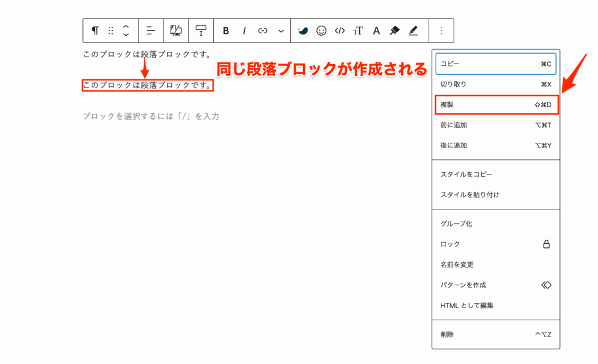The width and height of the screenshot is (598, 364).
Task: Select the highlighter pen icon
Action: pos(413,30)
